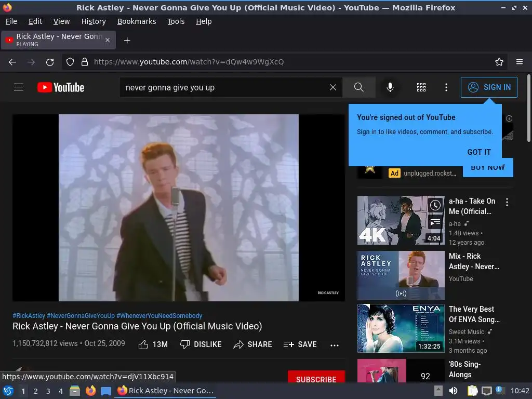Open the Tools menu
This screenshot has width=532, height=399.
[176, 21]
